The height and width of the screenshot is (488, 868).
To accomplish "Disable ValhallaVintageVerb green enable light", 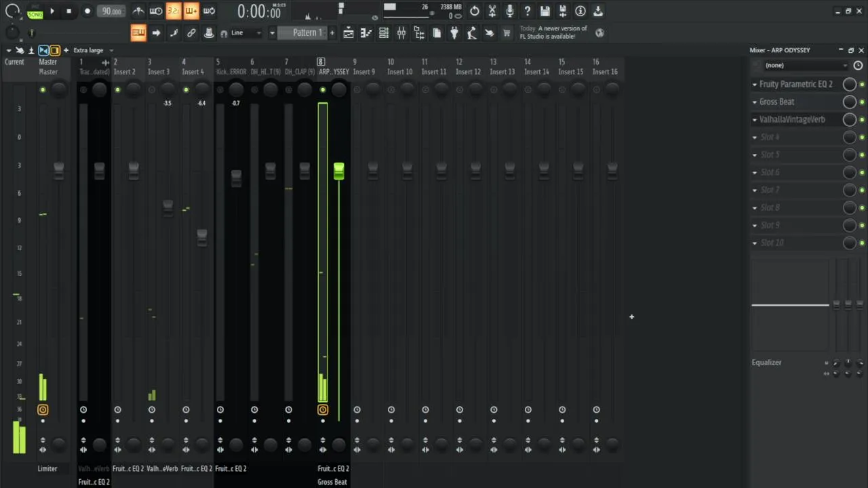I will [x=862, y=119].
